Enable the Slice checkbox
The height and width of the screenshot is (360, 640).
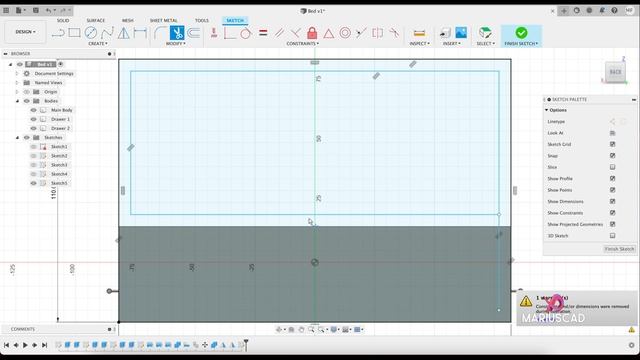point(612,167)
